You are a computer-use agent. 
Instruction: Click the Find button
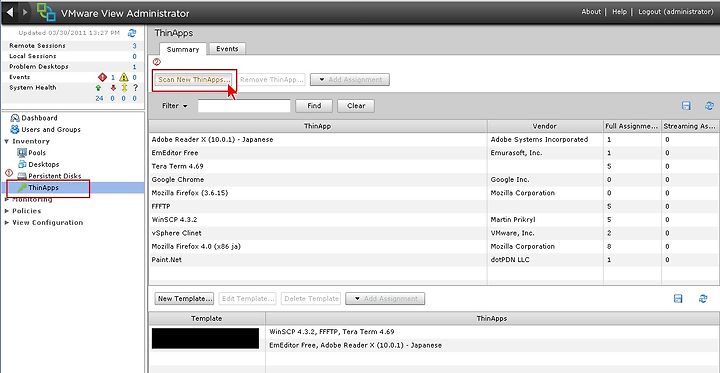click(314, 106)
